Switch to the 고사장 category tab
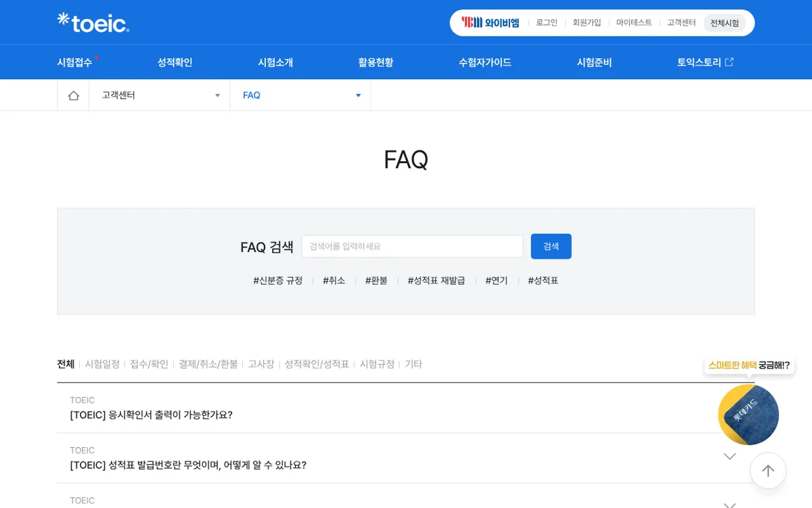The width and height of the screenshot is (812, 508). 261,364
